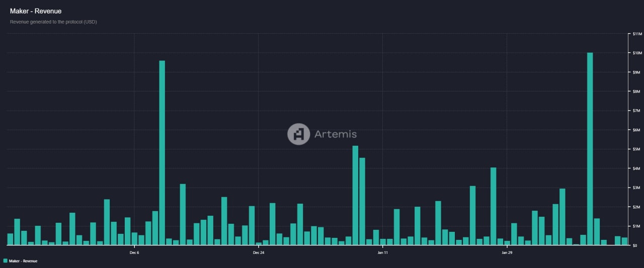This screenshot has width=644, height=268.
Task: Toggle the Maker - Revenue legend label
Action: click(23, 261)
